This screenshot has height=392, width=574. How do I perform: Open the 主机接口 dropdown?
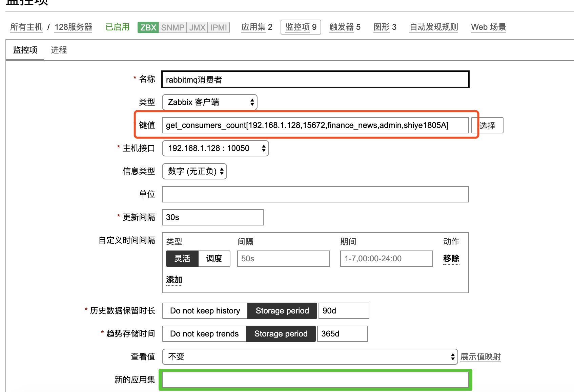point(215,148)
